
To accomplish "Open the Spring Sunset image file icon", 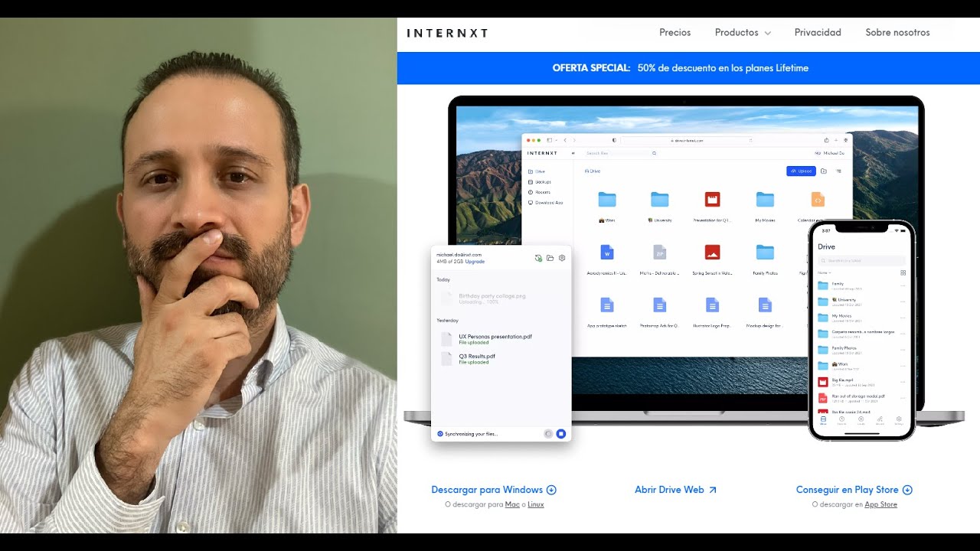I will (x=712, y=253).
